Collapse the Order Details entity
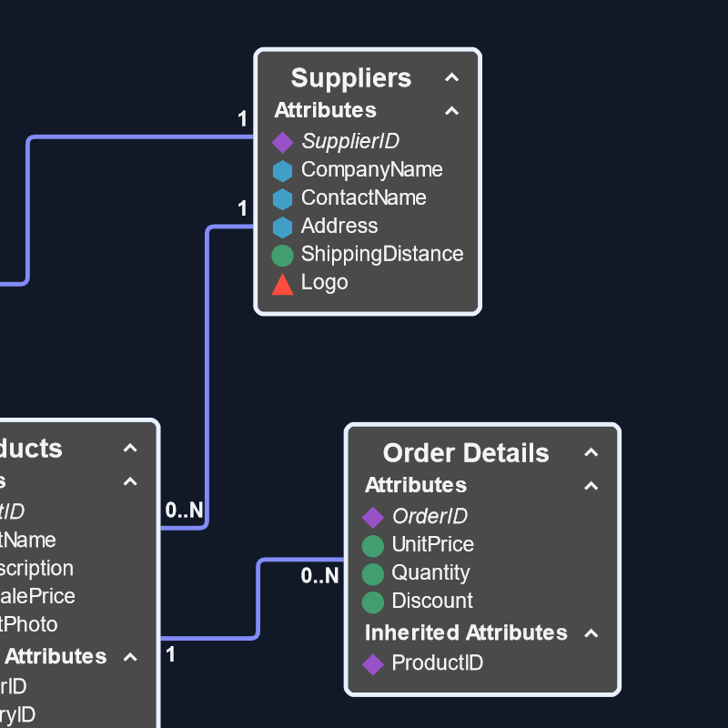 pyautogui.click(x=591, y=452)
